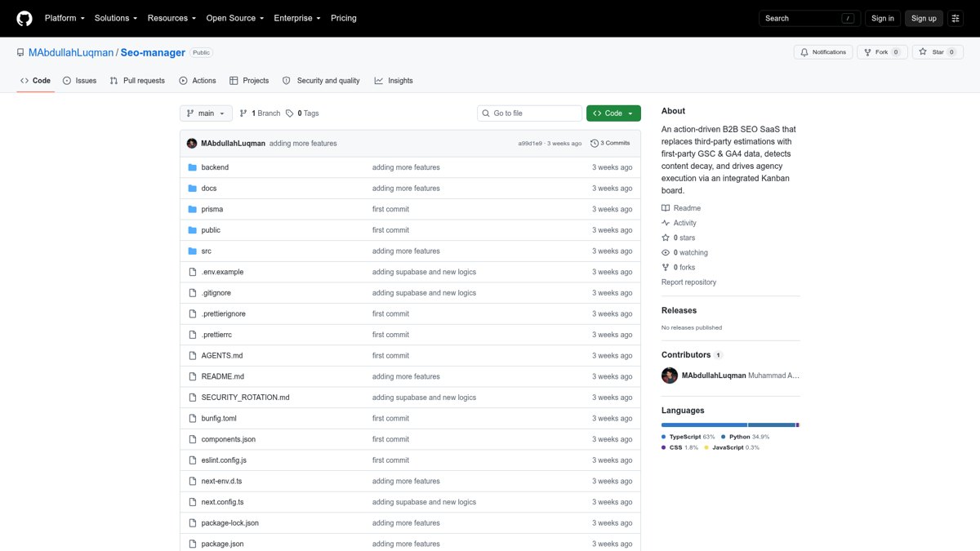View the 0 watching link
This screenshot has width=980, height=551.
coord(684,252)
